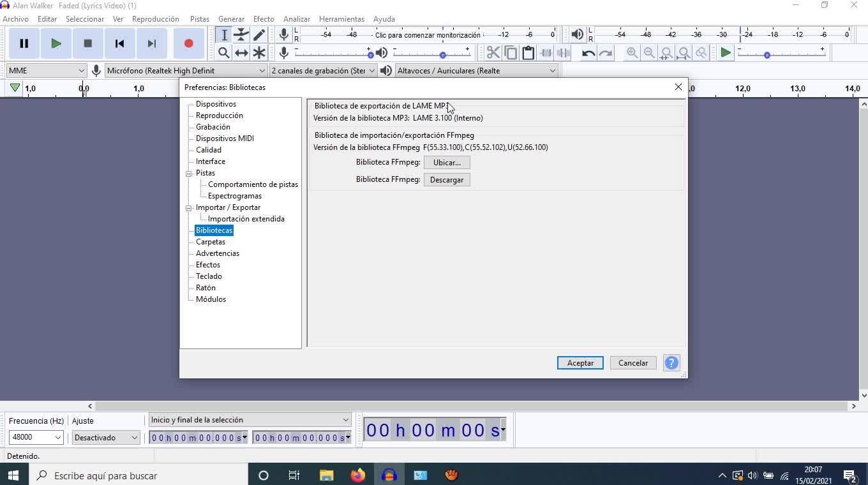Select the Draw pencil tool

point(258,35)
